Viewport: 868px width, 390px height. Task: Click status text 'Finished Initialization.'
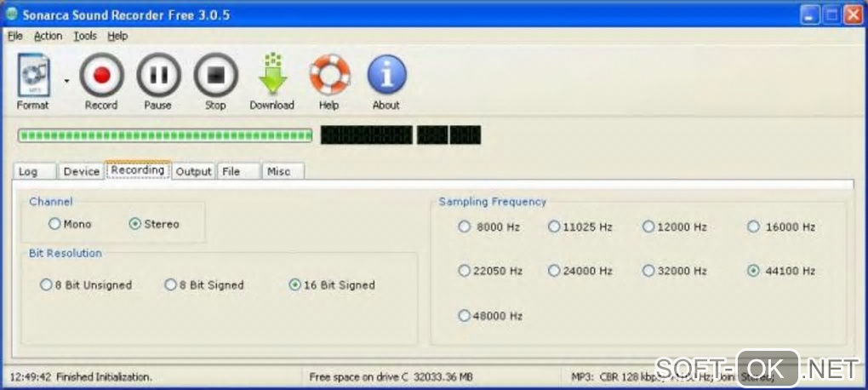pyautogui.click(x=104, y=377)
